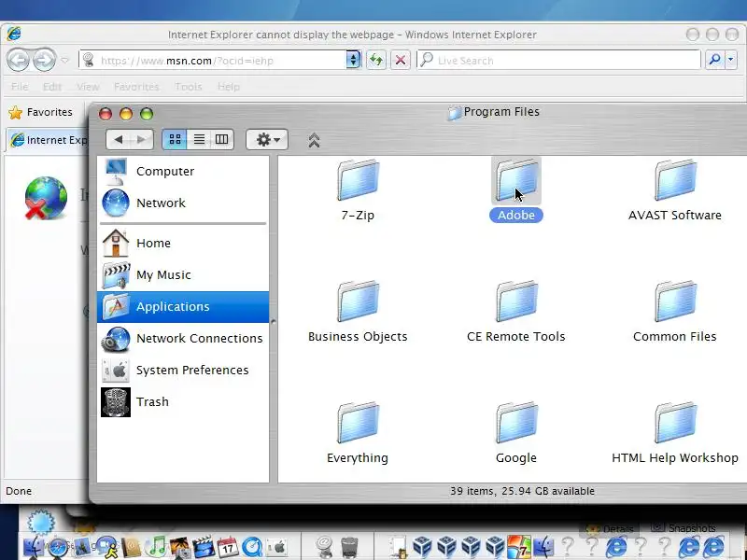Open iTunes music note icon in dock

click(x=155, y=547)
